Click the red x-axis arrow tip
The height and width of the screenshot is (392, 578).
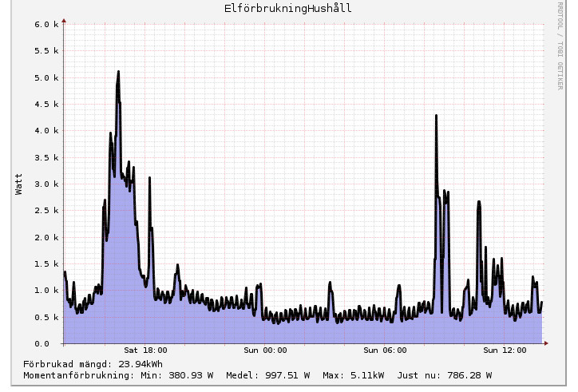pos(546,343)
